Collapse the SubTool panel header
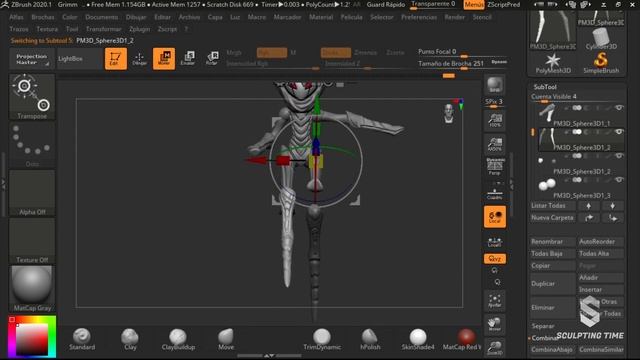The height and width of the screenshot is (360, 640). pyautogui.click(x=545, y=87)
